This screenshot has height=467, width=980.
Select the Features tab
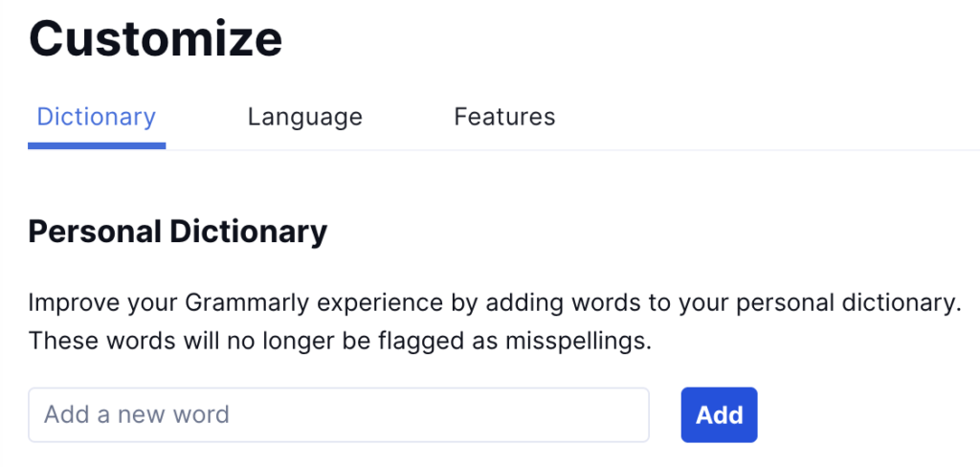click(x=504, y=117)
